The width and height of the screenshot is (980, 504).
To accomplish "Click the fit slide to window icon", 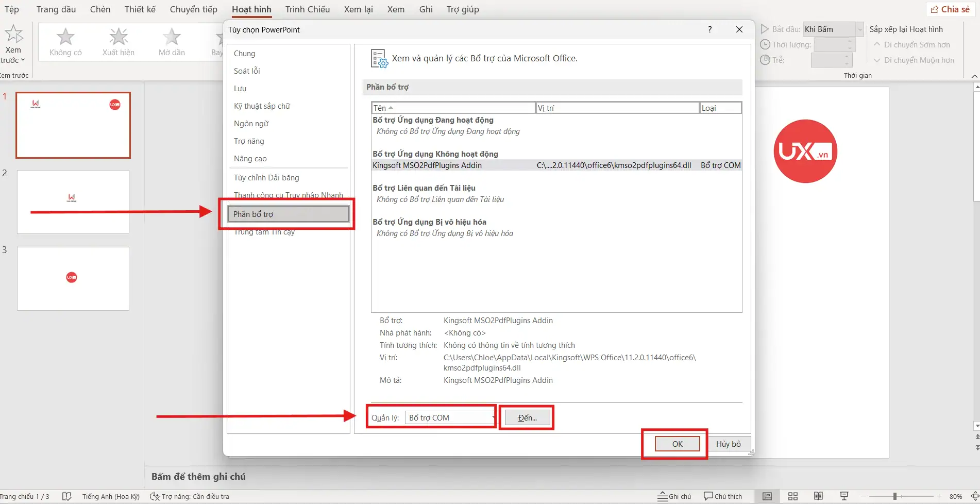I will pos(975,496).
